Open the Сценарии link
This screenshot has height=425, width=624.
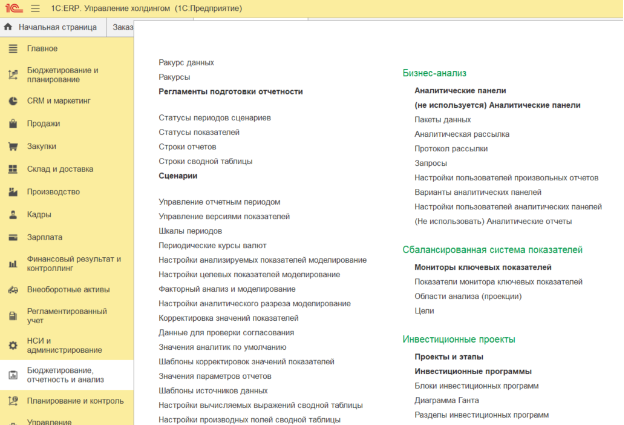(178, 176)
